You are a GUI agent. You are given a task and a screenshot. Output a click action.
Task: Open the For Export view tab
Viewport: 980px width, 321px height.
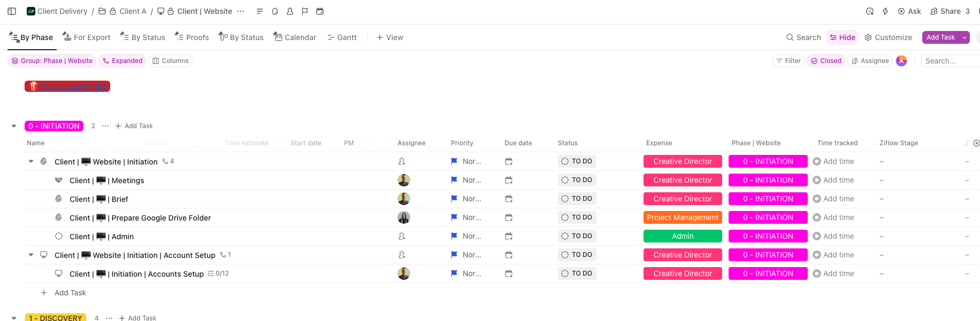[87, 37]
